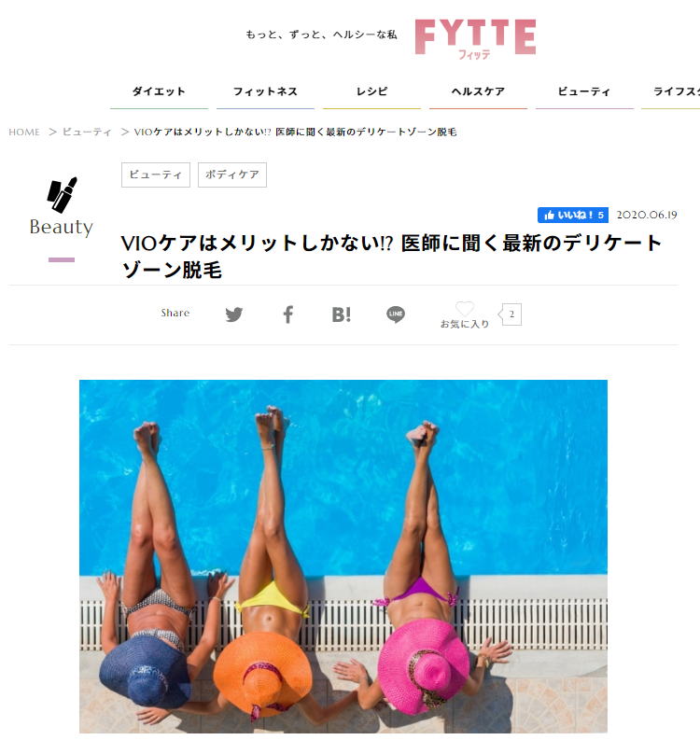Share the article via Facebook icon
Screen dimensions: 700x754
pyautogui.click(x=287, y=314)
